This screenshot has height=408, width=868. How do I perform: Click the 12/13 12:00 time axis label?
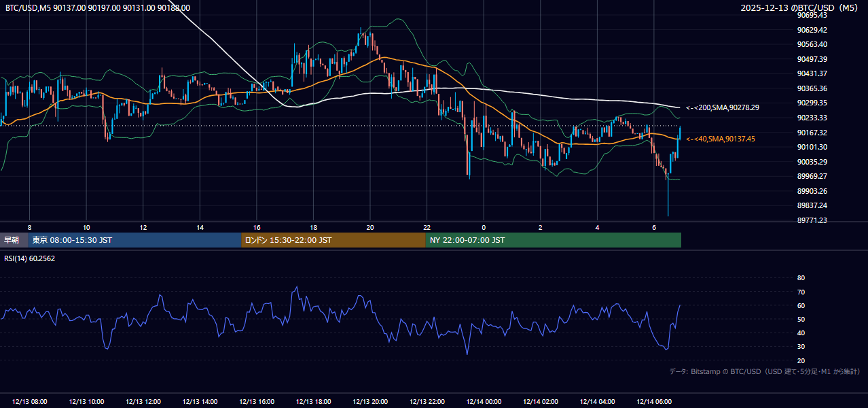(143, 402)
